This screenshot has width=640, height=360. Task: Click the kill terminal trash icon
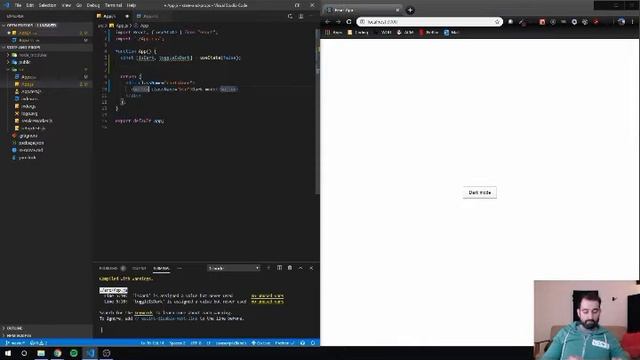click(290, 268)
